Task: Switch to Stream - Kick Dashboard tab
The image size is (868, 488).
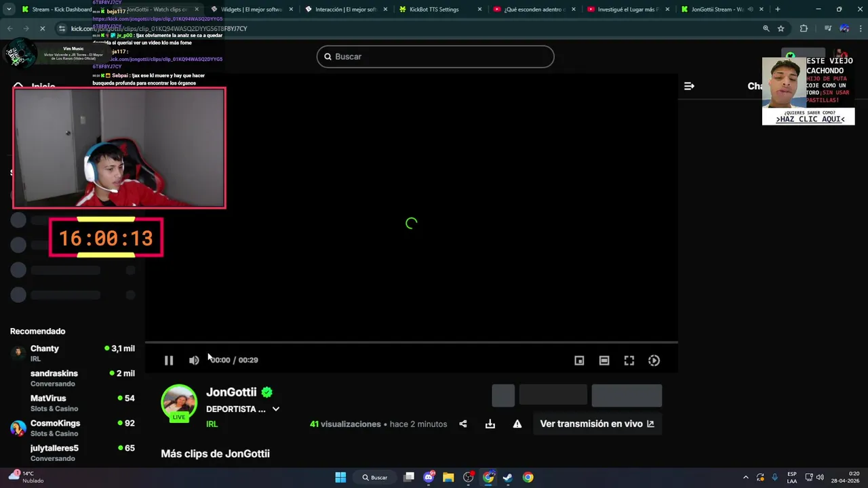Action: click(x=58, y=9)
